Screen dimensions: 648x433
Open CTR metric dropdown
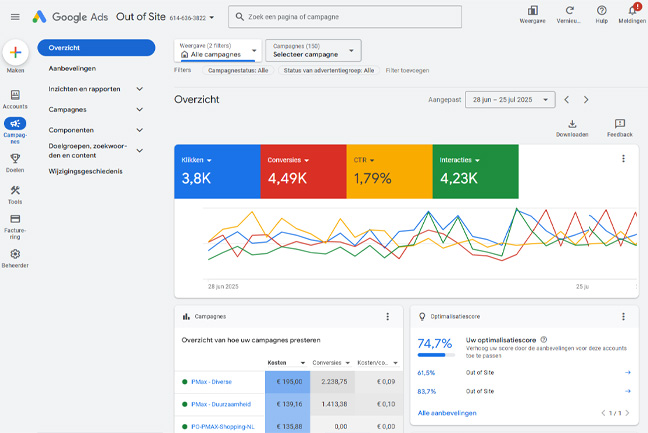pyautogui.click(x=372, y=160)
